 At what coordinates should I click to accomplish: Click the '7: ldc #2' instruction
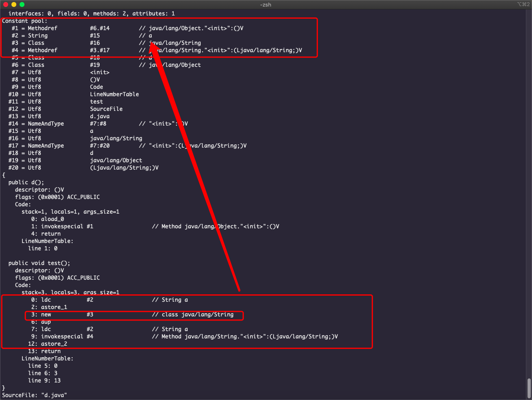click(110, 329)
